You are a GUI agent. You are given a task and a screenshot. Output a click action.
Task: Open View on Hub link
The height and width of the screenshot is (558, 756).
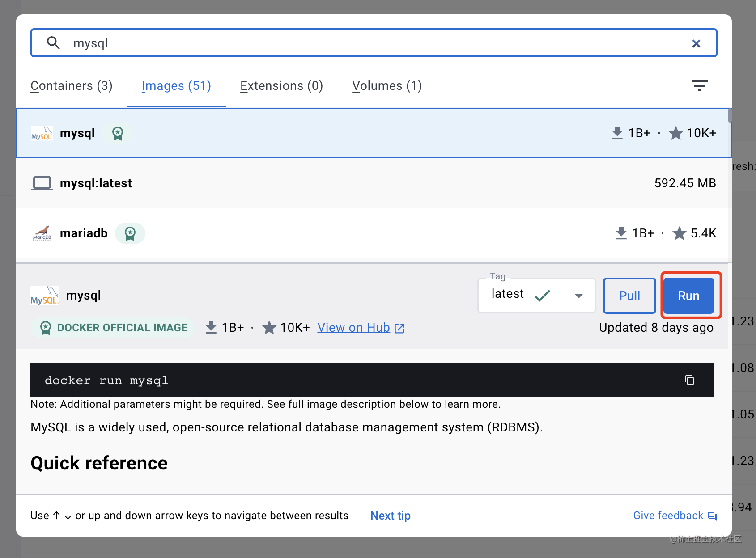(361, 328)
